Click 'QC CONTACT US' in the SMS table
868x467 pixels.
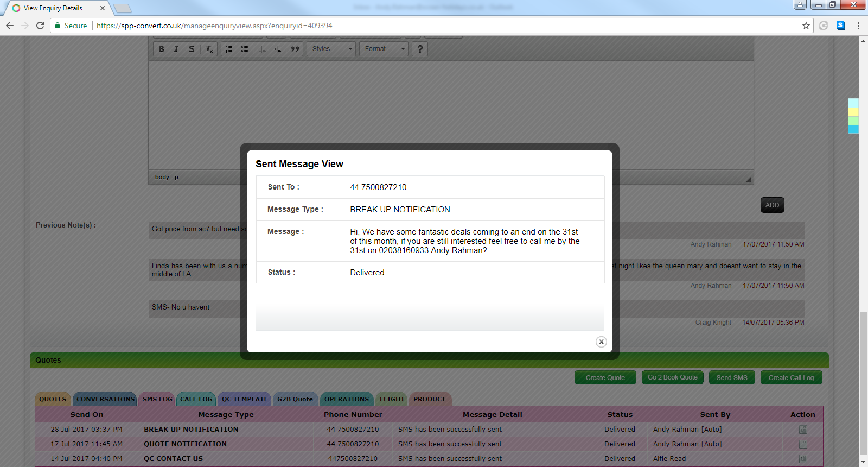pyautogui.click(x=174, y=459)
